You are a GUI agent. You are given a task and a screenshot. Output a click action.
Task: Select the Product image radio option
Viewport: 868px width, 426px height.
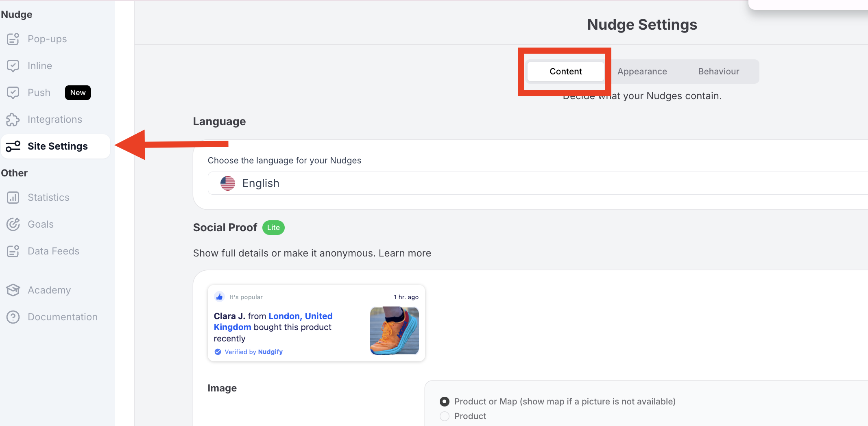pyautogui.click(x=445, y=416)
